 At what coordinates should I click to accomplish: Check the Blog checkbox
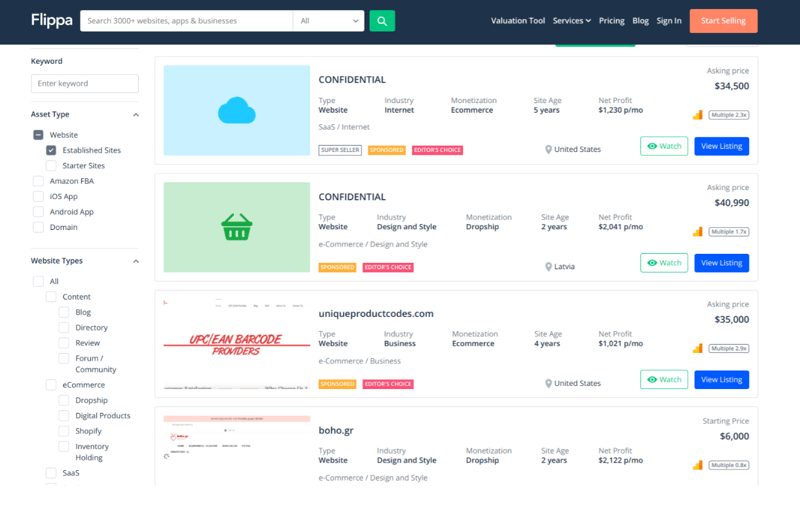[x=64, y=312]
